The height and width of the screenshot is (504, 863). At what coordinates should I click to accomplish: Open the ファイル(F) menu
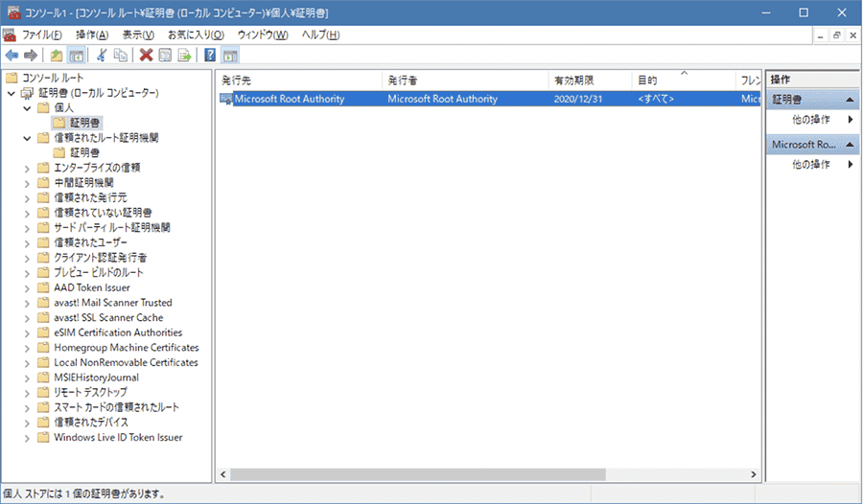click(x=42, y=34)
